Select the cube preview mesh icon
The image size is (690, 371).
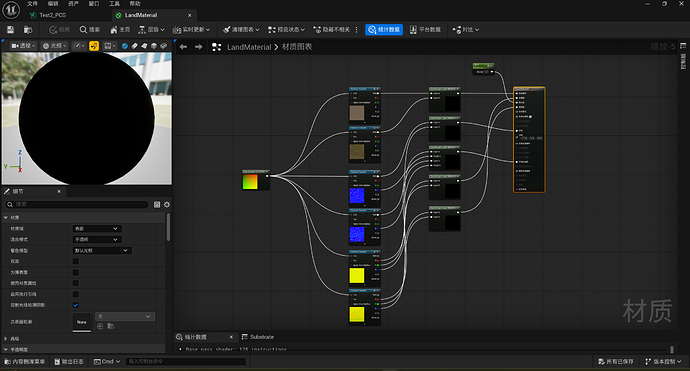click(x=154, y=46)
